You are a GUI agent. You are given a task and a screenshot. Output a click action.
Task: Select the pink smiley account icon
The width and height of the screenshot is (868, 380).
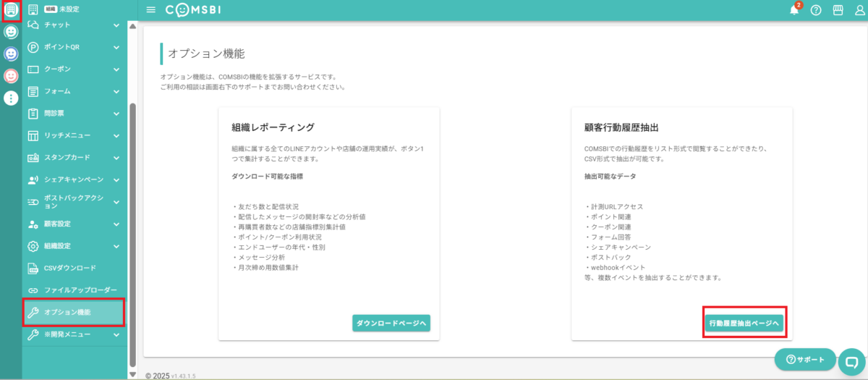(11, 76)
